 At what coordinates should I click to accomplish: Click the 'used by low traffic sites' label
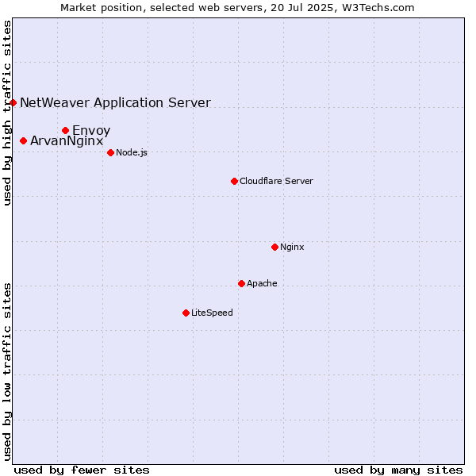6,372
